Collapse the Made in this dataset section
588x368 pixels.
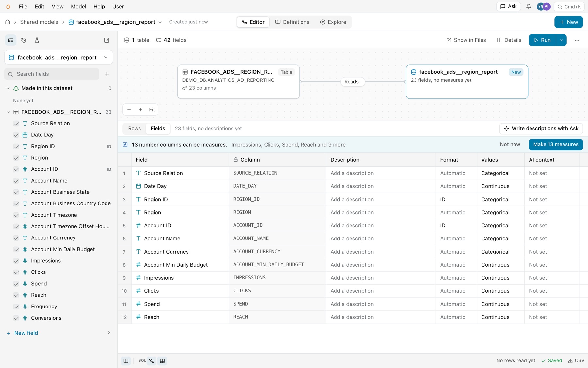(x=8, y=88)
